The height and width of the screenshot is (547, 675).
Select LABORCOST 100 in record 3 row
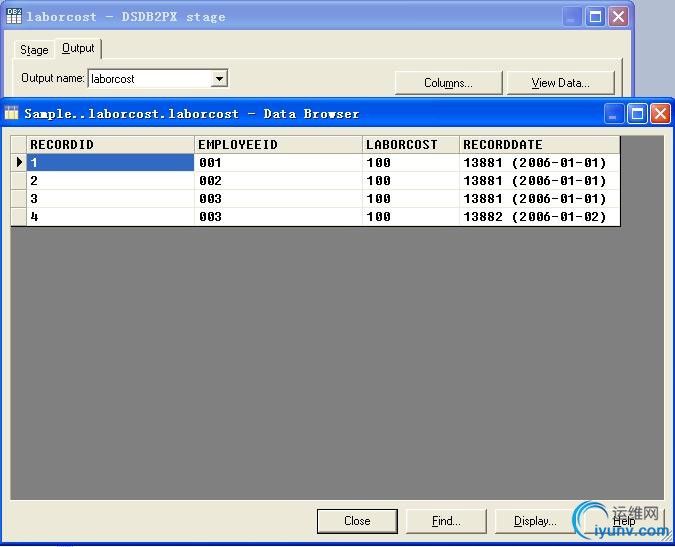(x=411, y=198)
